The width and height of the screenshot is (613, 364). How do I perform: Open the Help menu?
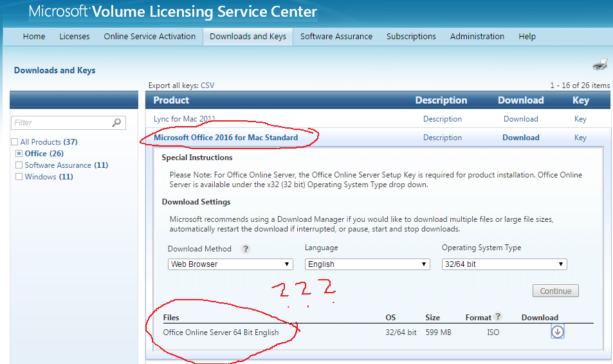[x=527, y=37]
